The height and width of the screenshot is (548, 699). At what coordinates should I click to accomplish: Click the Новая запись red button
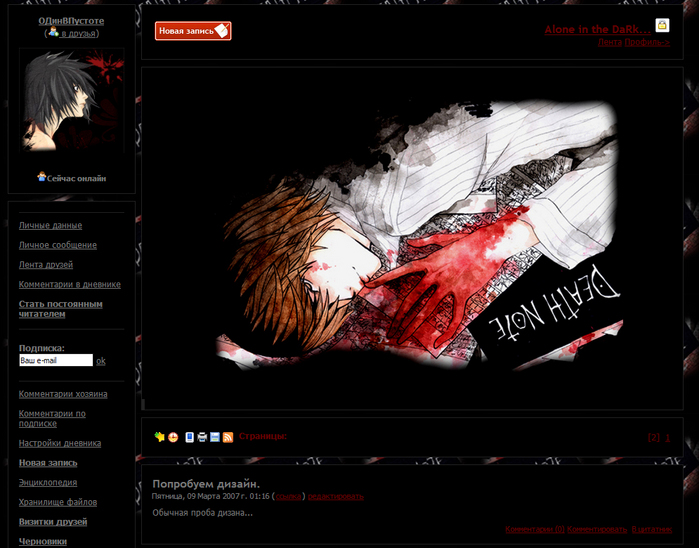click(193, 31)
